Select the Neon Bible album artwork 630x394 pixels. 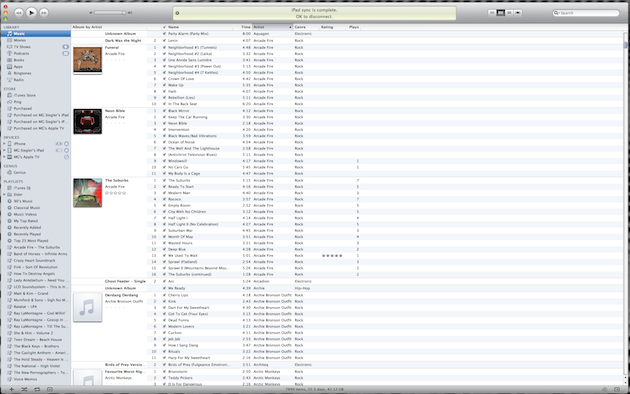coord(88,121)
